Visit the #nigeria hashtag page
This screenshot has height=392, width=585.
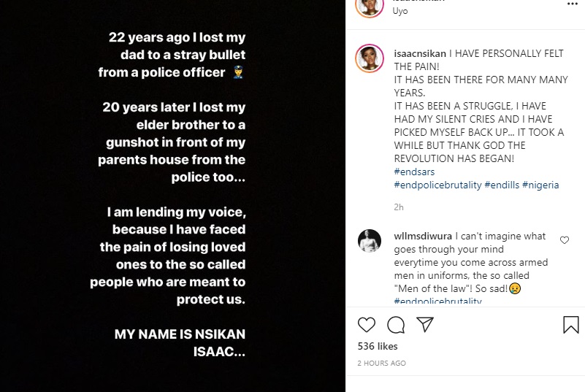coord(540,185)
